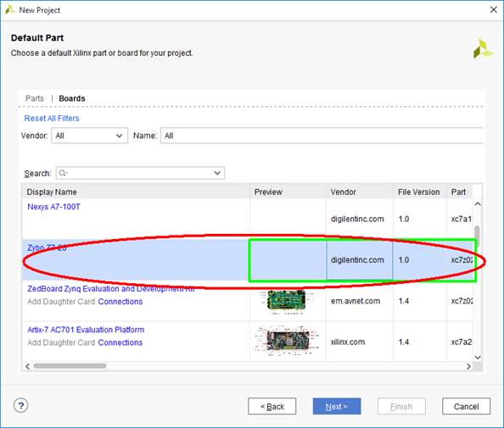Click file version 1.4 in Artix-7 row
Screen dimensions: 504x428
404,342
